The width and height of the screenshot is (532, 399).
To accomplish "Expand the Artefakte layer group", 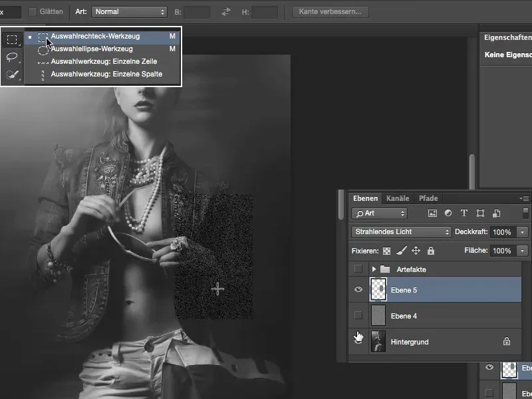I will tap(374, 269).
